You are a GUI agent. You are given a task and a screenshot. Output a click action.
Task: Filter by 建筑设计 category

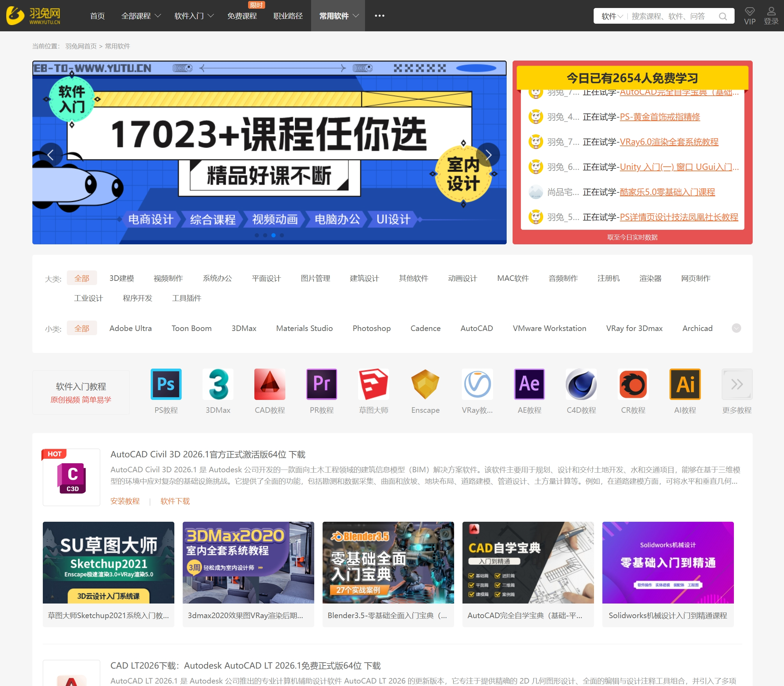tap(364, 278)
